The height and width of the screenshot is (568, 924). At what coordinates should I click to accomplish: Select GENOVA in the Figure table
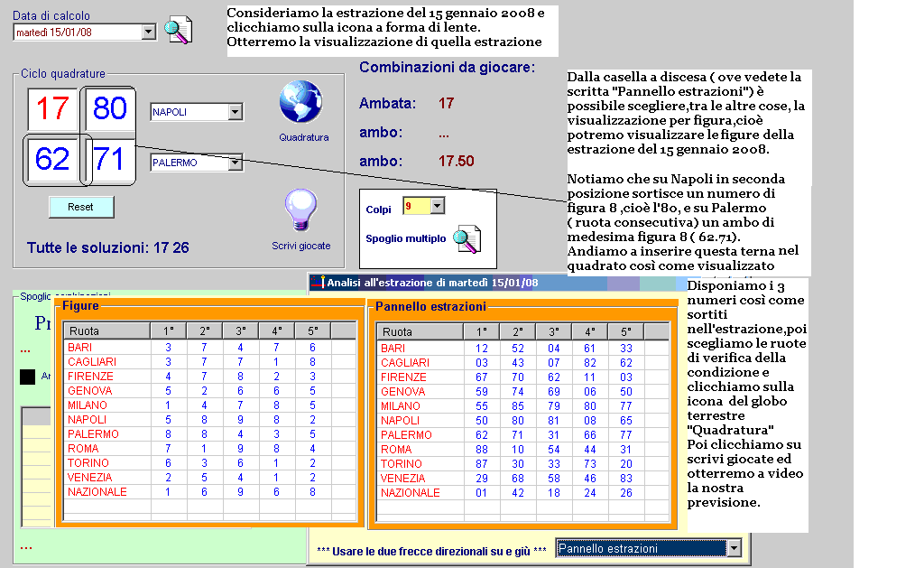tap(89, 390)
